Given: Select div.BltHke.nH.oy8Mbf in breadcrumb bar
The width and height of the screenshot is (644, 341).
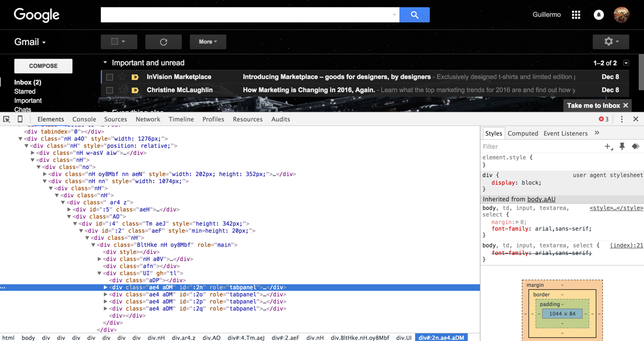Looking at the screenshot, I should [x=360, y=337].
